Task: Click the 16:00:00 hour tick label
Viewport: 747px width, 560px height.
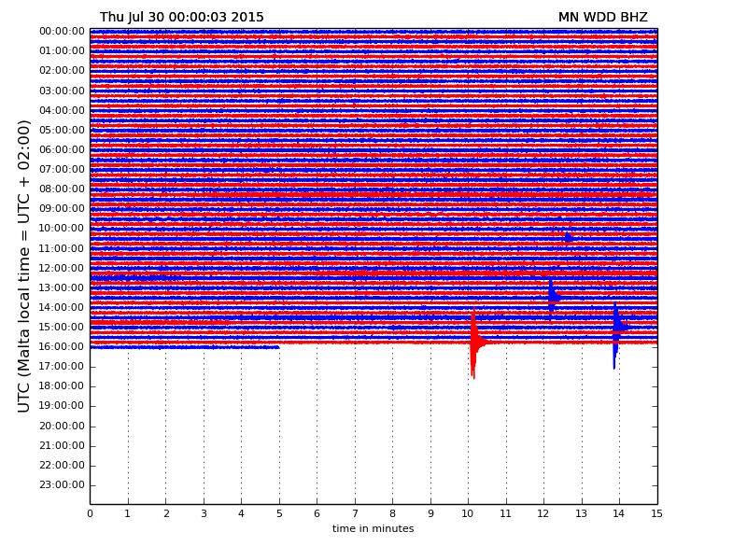Action: (x=62, y=346)
